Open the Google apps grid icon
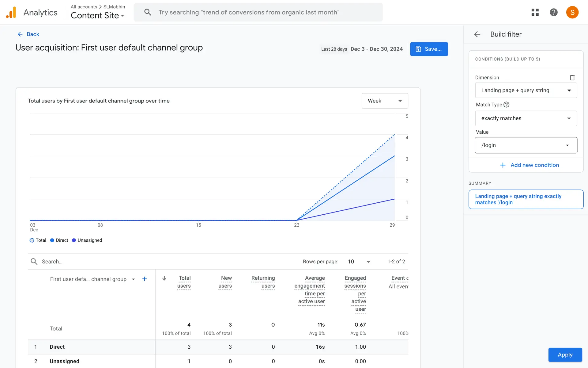Image resolution: width=588 pixels, height=368 pixels. coord(535,12)
